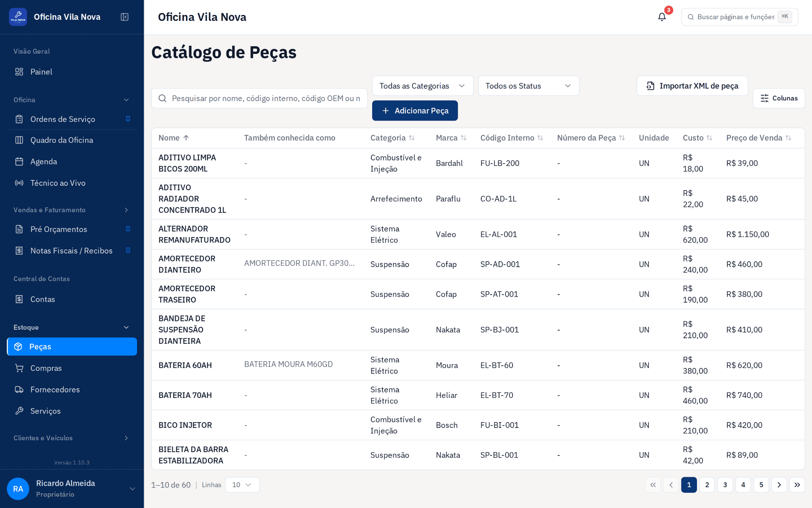Open Serviços page
Image resolution: width=812 pixels, height=508 pixels.
click(x=72, y=411)
